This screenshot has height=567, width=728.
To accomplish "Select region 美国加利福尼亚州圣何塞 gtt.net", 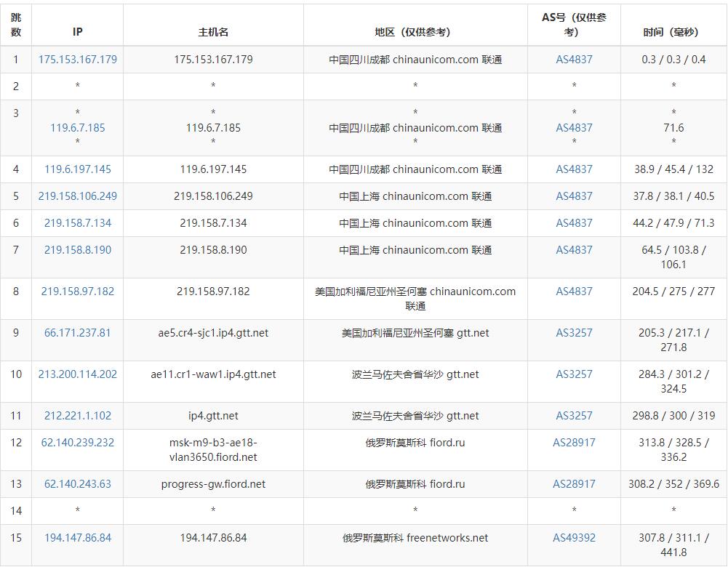I will tap(415, 332).
